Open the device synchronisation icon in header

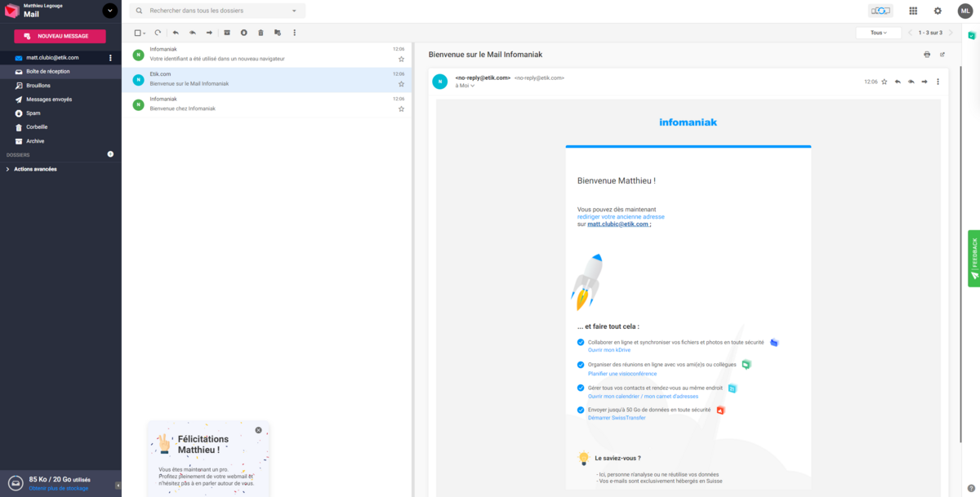tap(880, 11)
